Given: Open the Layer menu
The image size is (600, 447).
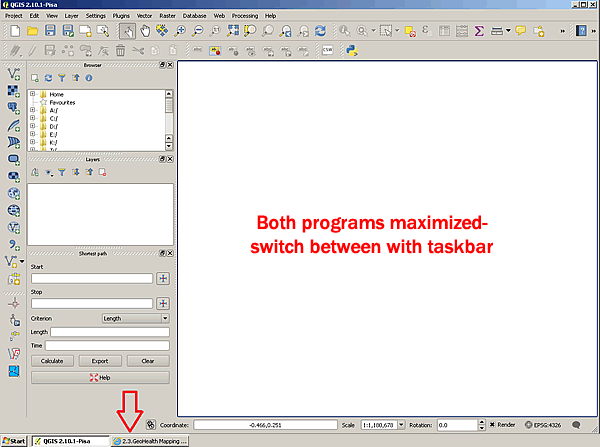Looking at the screenshot, I should tap(71, 16).
